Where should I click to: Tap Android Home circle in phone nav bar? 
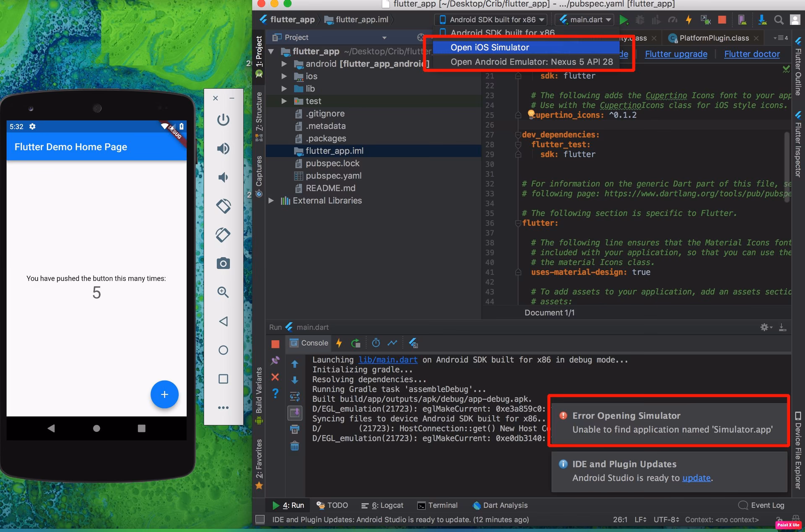[x=96, y=428]
